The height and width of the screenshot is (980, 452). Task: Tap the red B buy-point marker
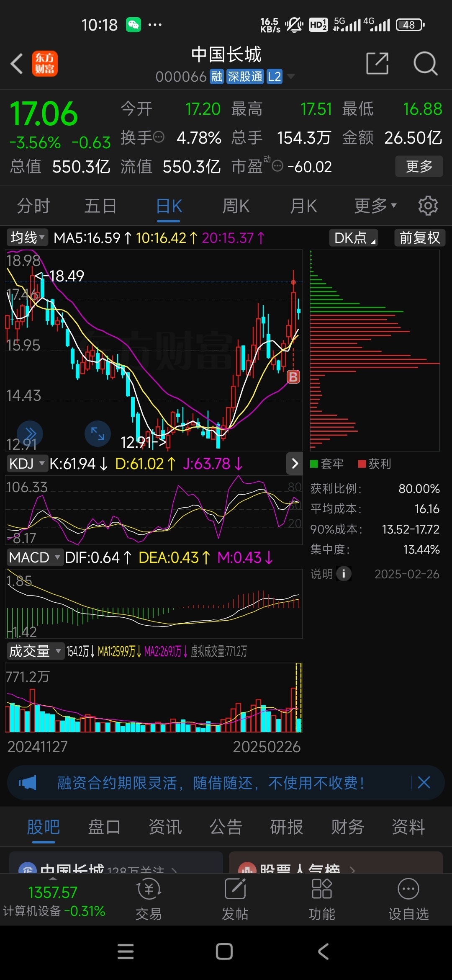(x=293, y=377)
